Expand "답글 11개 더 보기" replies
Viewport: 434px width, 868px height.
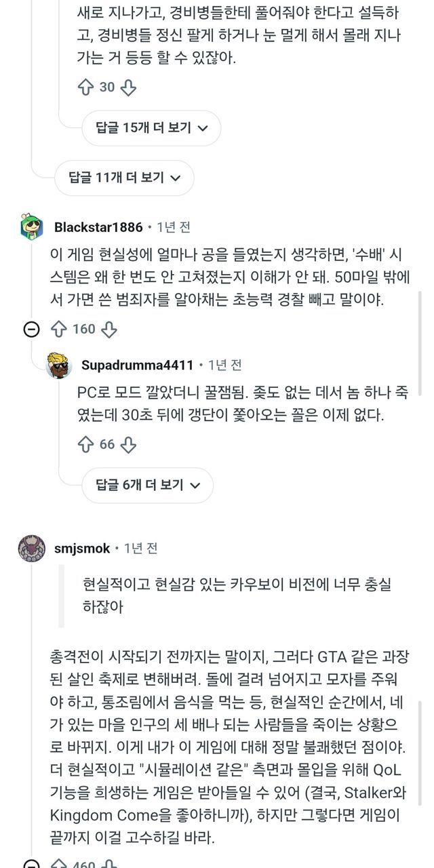pyautogui.click(x=124, y=178)
